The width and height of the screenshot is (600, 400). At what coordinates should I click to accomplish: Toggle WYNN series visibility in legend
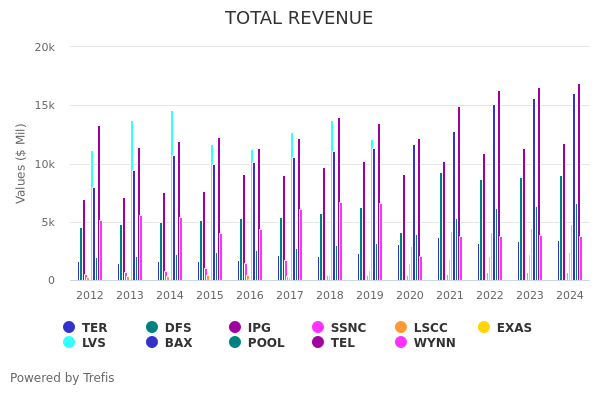coord(428,343)
